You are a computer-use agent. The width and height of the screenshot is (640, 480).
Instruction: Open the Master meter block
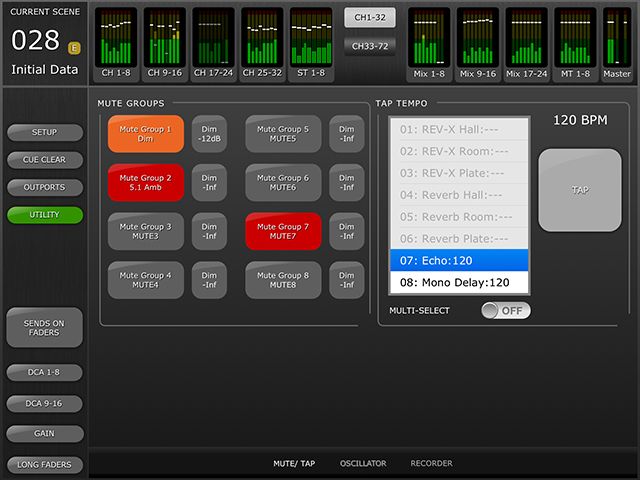click(x=617, y=44)
